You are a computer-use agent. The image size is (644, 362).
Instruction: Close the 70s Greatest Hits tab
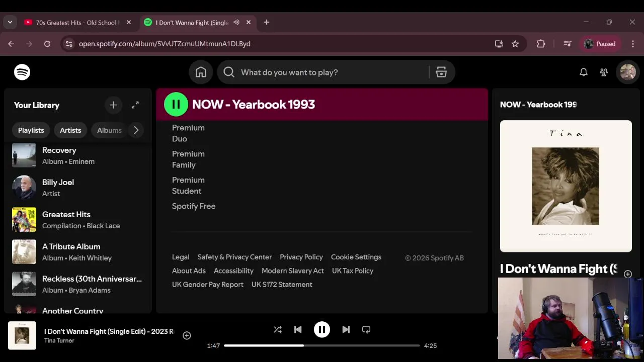129,22
